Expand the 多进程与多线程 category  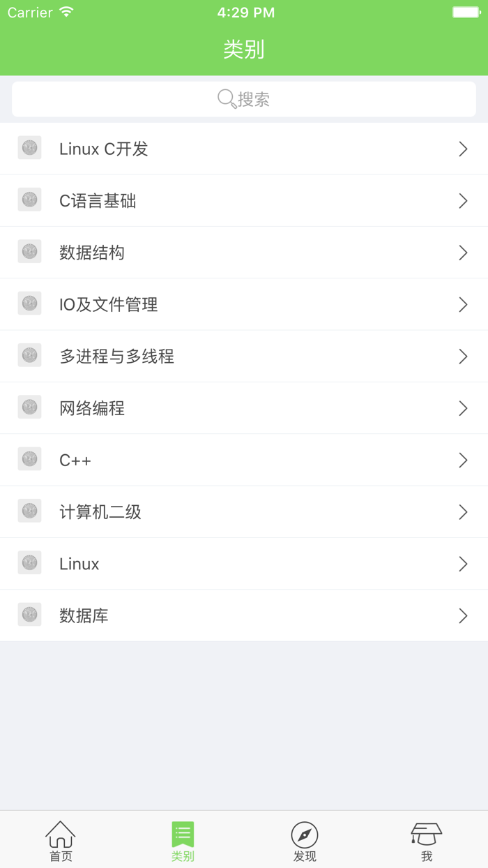point(244,355)
